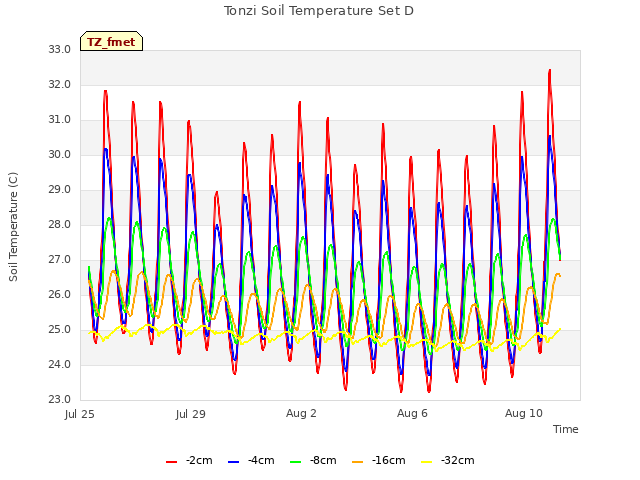Click the 31.0 y-axis tick label

(60, 120)
